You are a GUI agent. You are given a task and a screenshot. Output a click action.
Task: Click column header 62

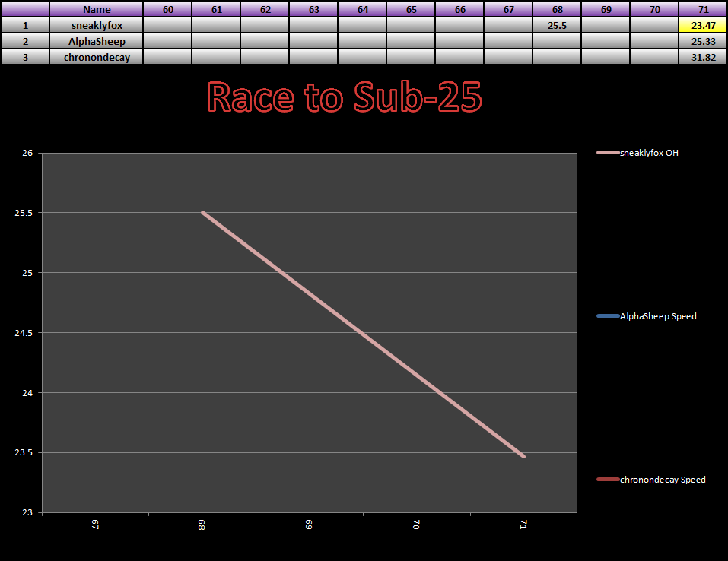point(265,9)
